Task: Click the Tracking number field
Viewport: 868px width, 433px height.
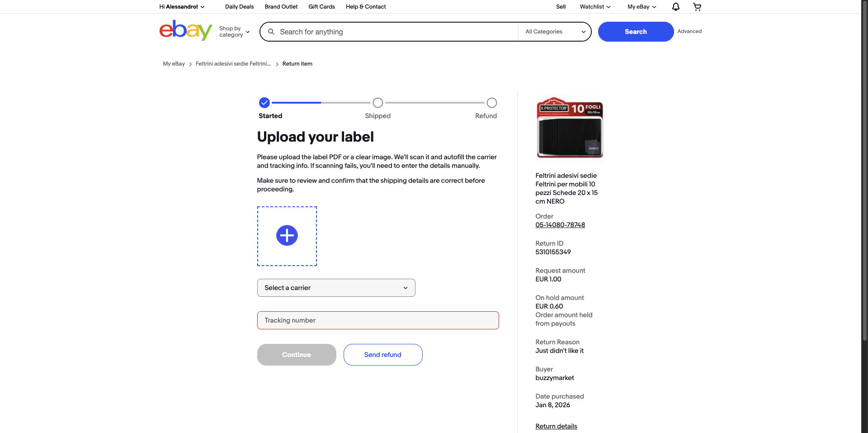Action: tap(378, 320)
